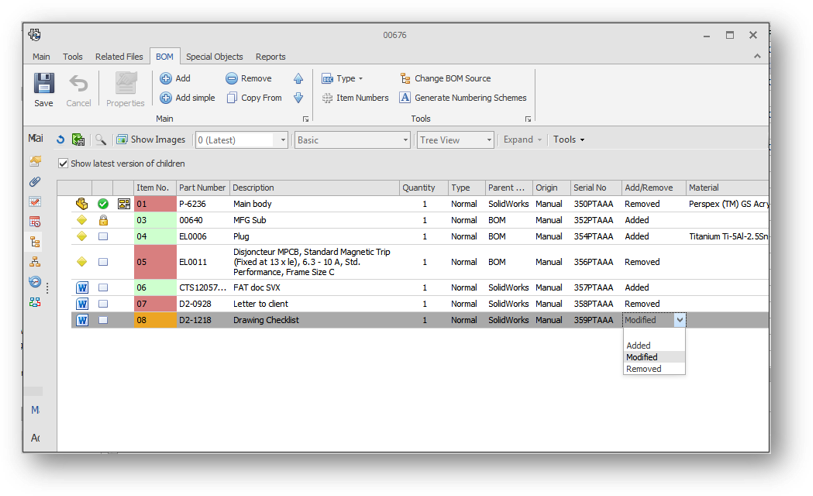Click the Remove item button
The height and width of the screenshot is (496, 813).
point(249,78)
